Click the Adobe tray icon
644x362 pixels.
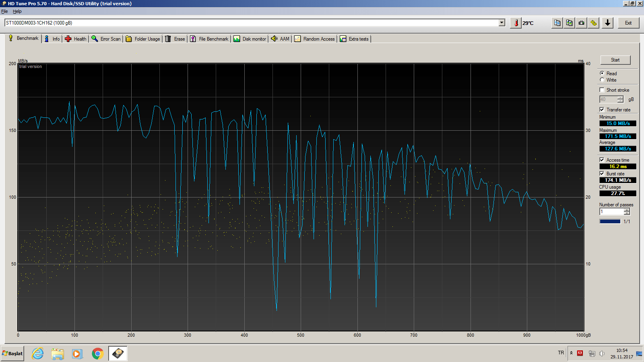pyautogui.click(x=580, y=353)
